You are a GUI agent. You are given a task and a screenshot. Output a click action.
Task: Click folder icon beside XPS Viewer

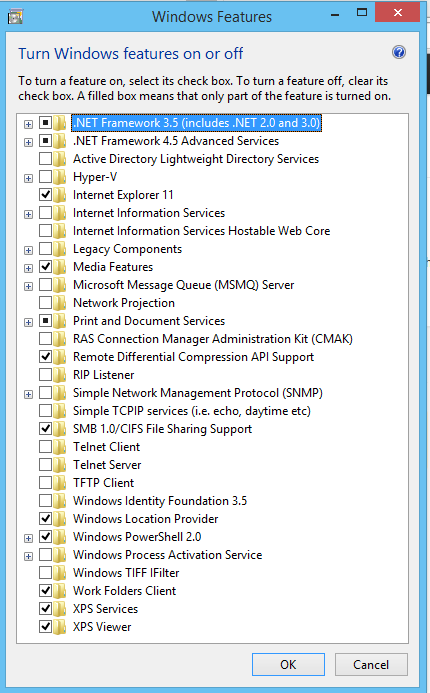60,627
